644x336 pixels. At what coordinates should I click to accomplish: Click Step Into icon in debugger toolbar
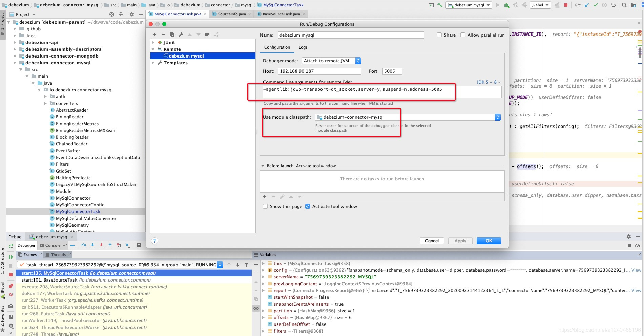[92, 245]
